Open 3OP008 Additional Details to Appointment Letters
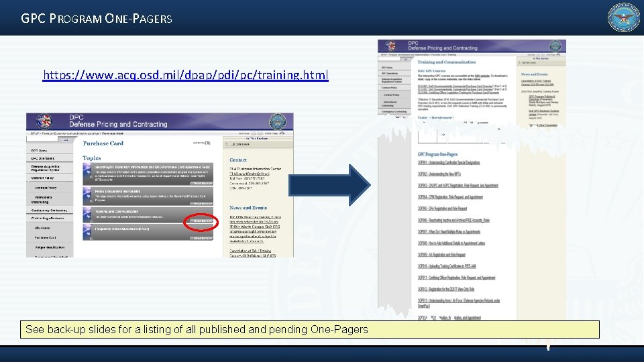The height and width of the screenshot is (362, 644). pos(451,243)
